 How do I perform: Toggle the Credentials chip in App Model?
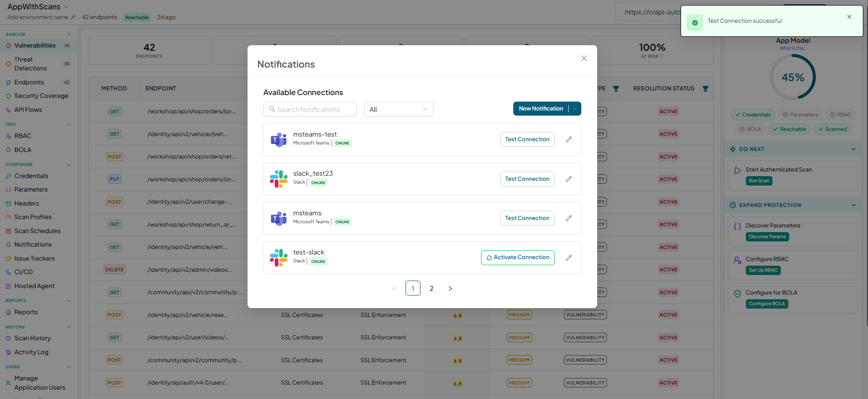coord(753,115)
